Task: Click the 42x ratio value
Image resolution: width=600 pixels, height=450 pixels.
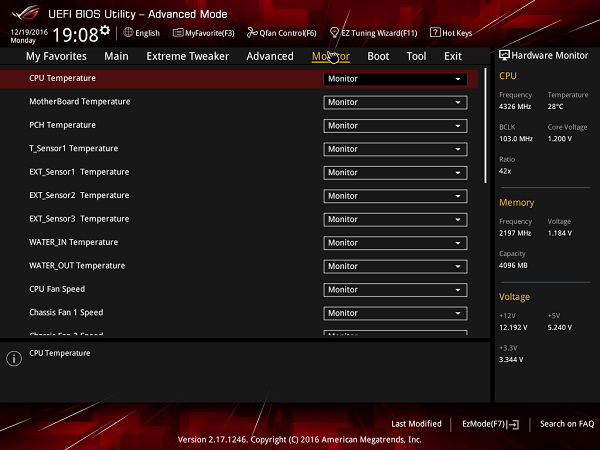Action: click(505, 171)
